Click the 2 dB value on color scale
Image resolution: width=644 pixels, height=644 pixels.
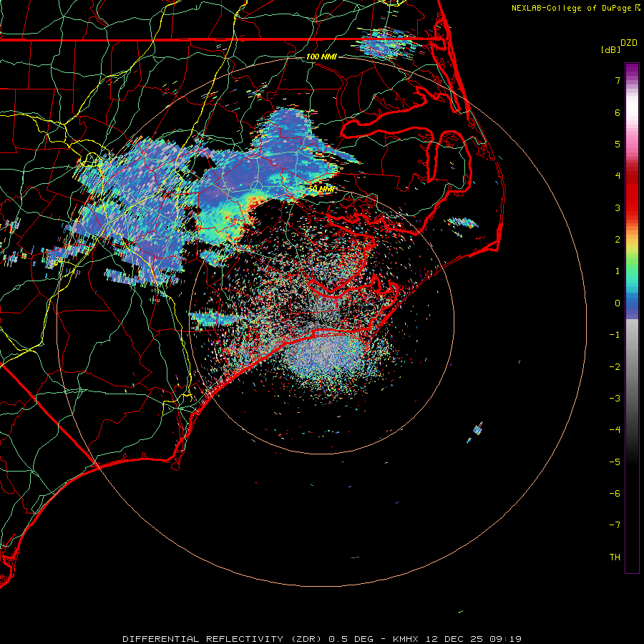[618, 240]
